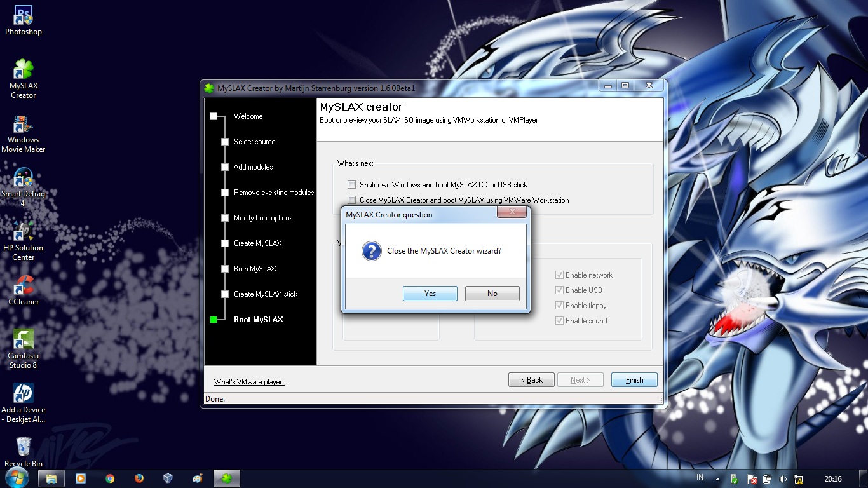Check Shutdown Windows and boot MySLAX CD
868x488 pixels.
[351, 185]
